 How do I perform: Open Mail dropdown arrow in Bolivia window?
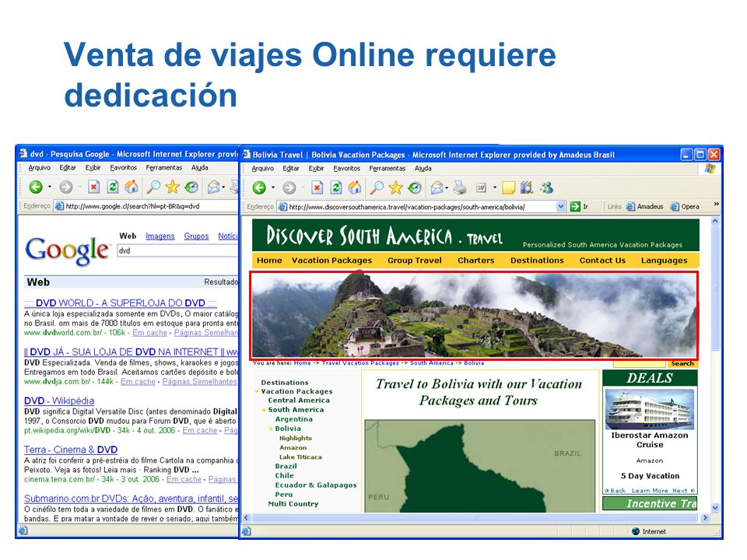tap(447, 188)
